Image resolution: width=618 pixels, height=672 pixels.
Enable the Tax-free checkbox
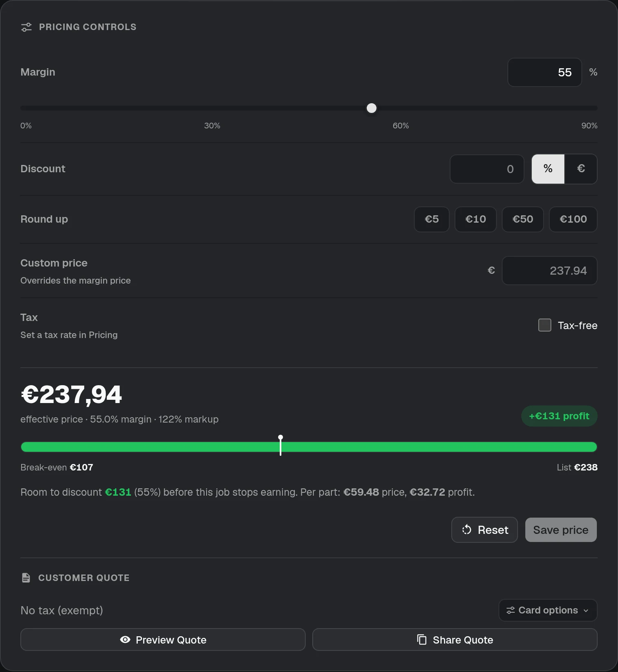(x=545, y=325)
